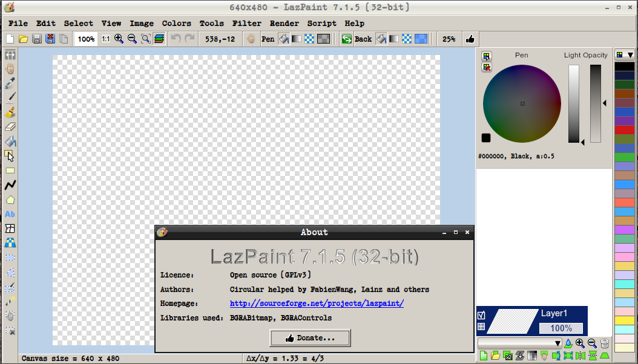Image resolution: width=638 pixels, height=364 pixels.
Task: Select the Polyline curve tool
Action: pyautogui.click(x=10, y=185)
